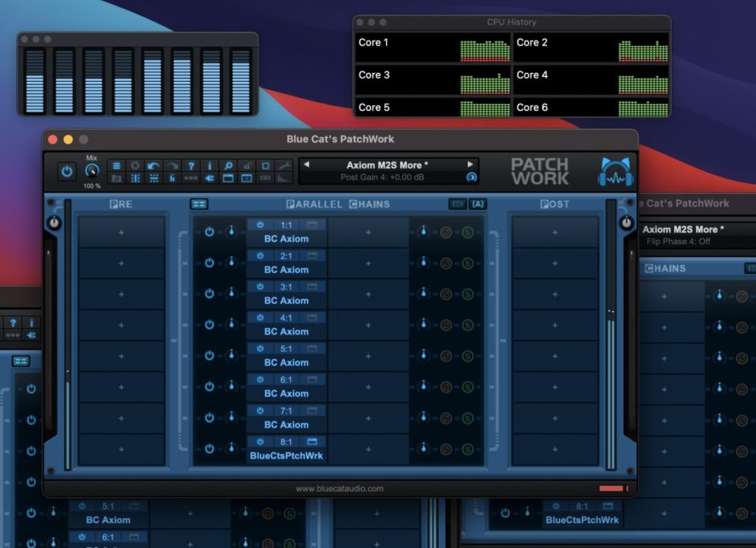Toggle the (A) button in Parallel Chains header
The image size is (756, 548).
coord(478,204)
